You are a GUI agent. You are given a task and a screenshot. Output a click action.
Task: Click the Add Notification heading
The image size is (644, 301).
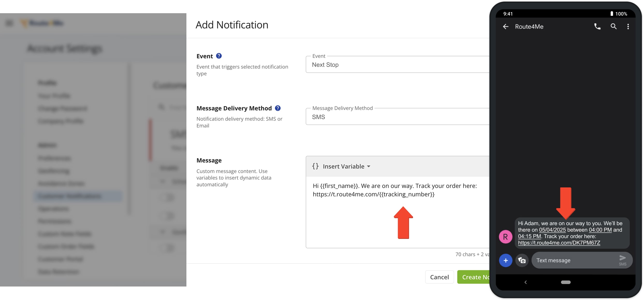232,25
